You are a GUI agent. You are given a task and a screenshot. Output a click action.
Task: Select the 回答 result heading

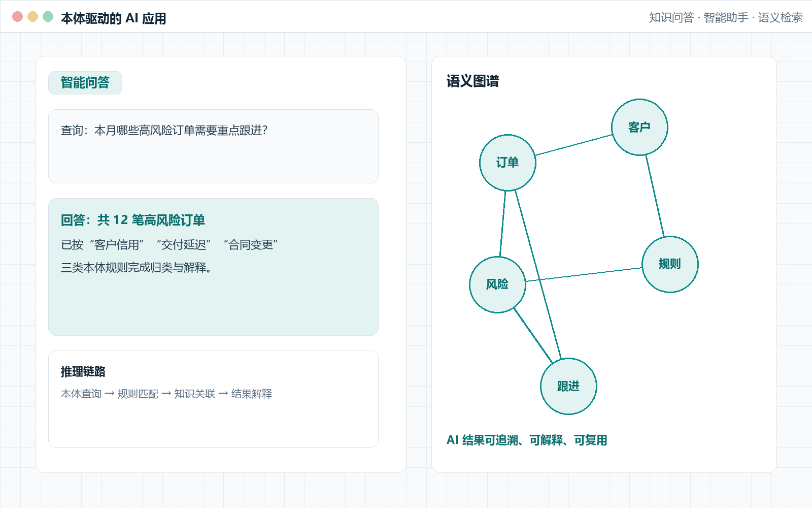(x=133, y=220)
